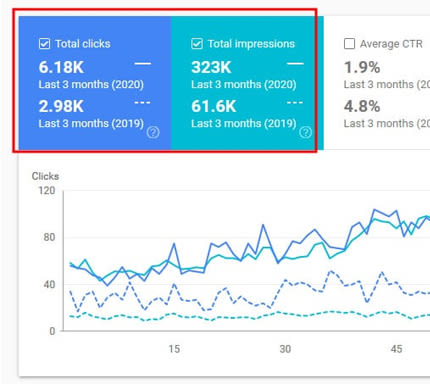Click day 45 marker on chart axis

pyautogui.click(x=396, y=349)
